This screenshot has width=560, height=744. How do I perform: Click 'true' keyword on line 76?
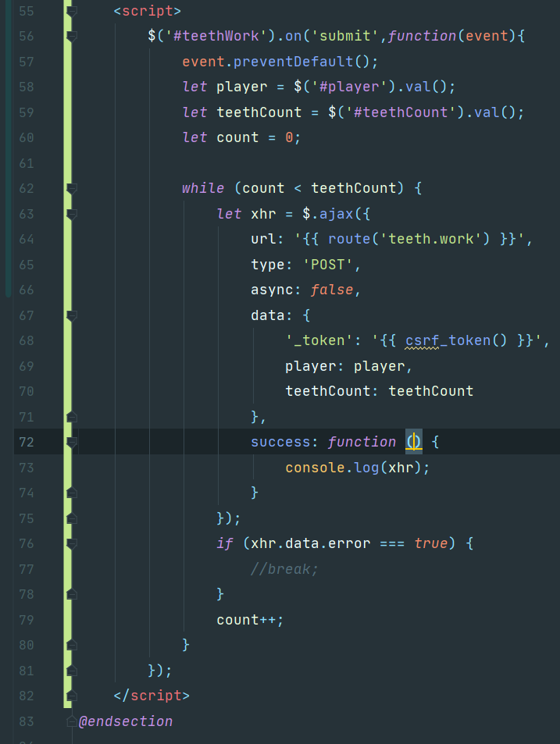click(x=430, y=544)
